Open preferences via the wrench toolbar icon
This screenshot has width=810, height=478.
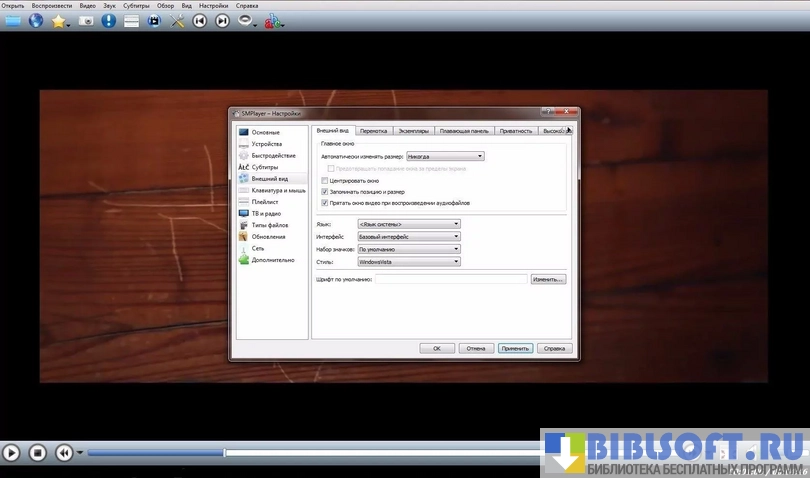pyautogui.click(x=177, y=21)
